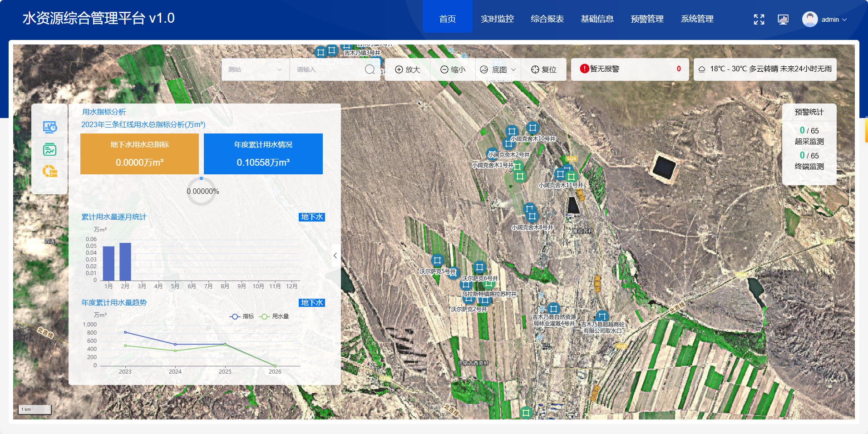Viewport: 868px width, 434px height.
Task: Select the green trend chart sidebar icon
Action: coord(50,149)
